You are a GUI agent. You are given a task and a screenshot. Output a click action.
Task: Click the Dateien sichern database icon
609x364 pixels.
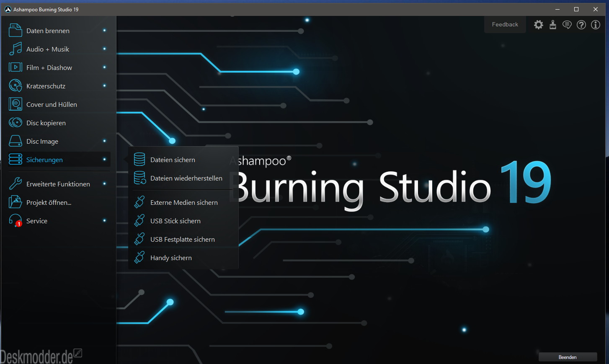(139, 160)
